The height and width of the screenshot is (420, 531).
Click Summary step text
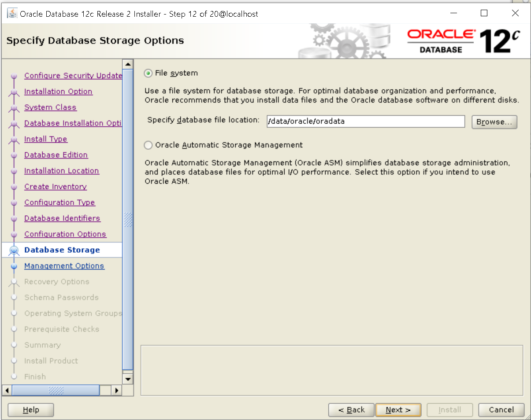tap(42, 345)
